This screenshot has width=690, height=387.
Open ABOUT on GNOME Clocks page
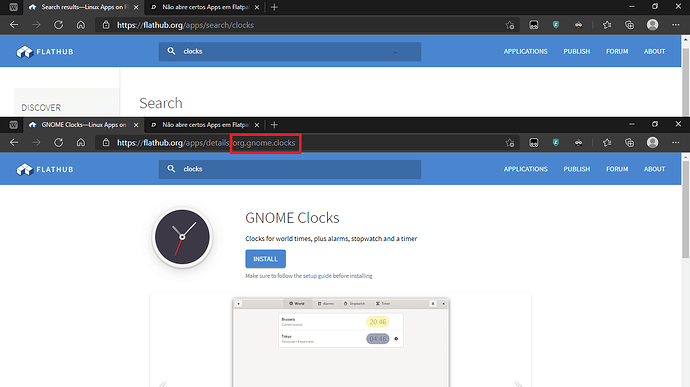coord(654,169)
